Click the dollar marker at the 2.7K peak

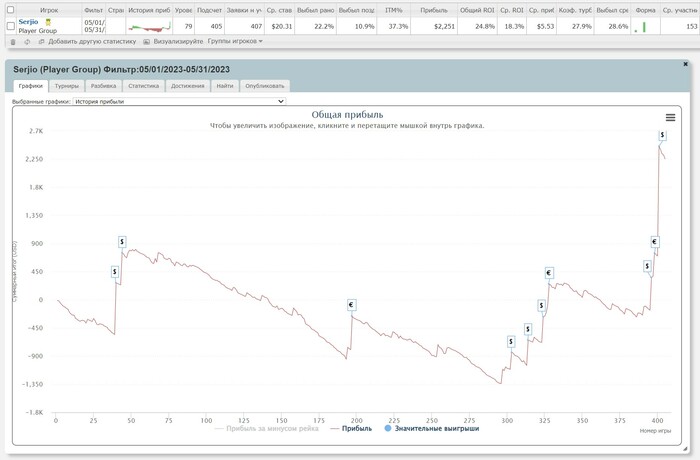pyautogui.click(x=662, y=135)
